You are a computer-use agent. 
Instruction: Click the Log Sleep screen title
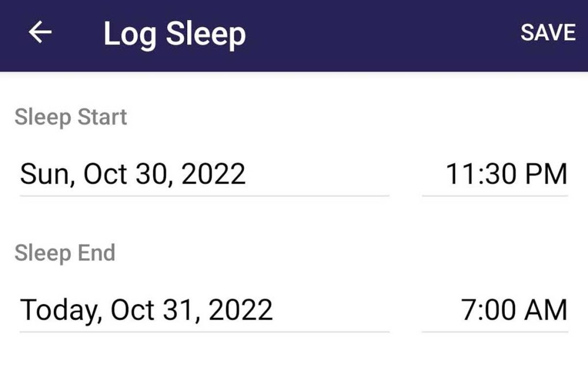[x=175, y=34]
